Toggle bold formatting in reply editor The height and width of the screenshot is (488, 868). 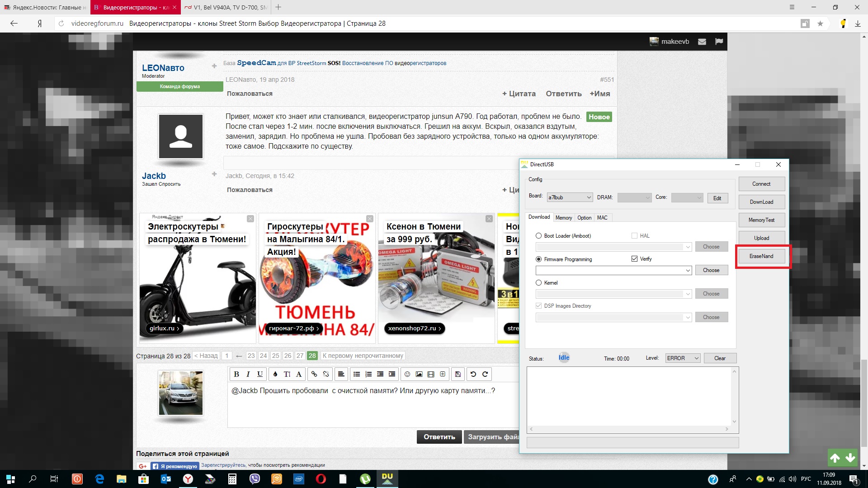point(236,374)
